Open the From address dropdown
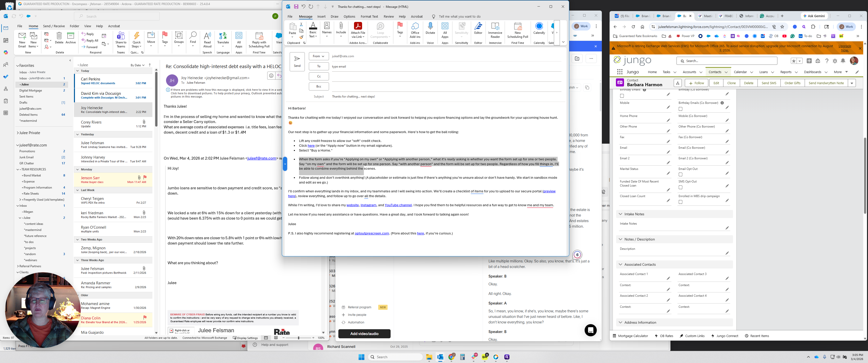This screenshot has height=363, width=868. pos(318,56)
